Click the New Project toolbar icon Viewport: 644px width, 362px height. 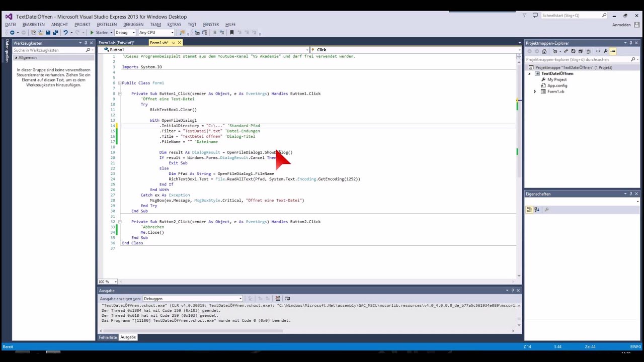pyautogui.click(x=34, y=33)
